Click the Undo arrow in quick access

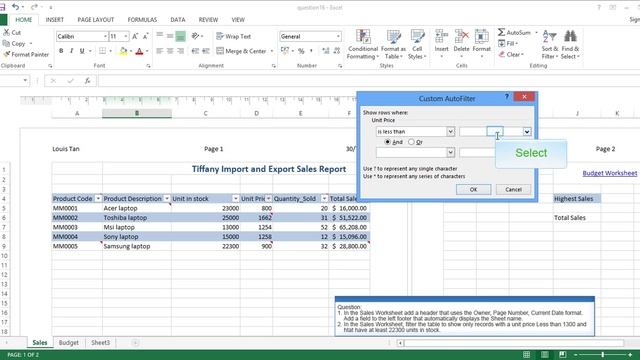click(x=15, y=7)
